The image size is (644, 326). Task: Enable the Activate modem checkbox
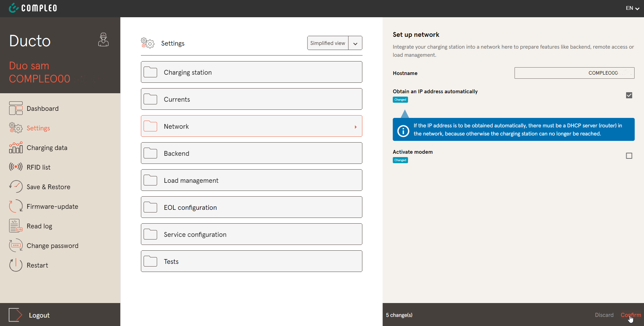pyautogui.click(x=629, y=156)
